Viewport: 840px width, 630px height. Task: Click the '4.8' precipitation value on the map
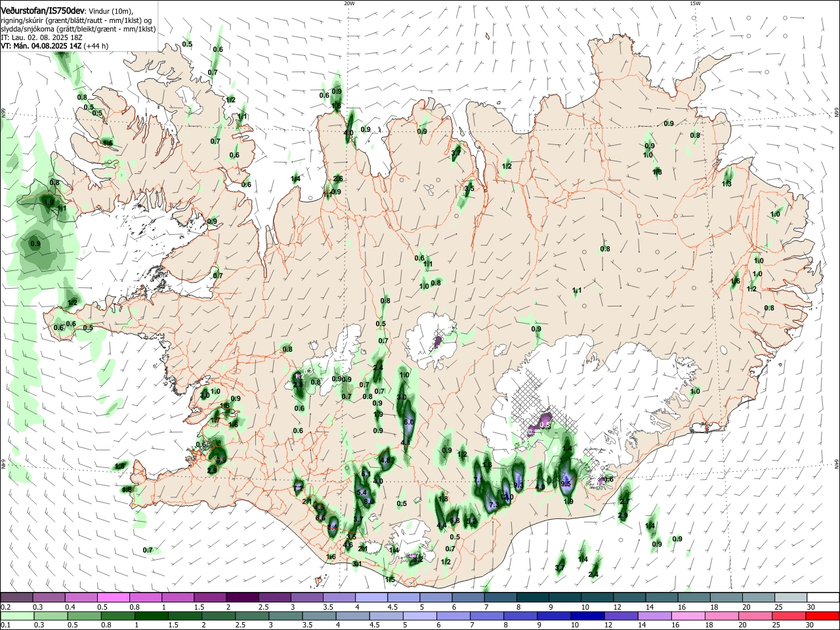(x=386, y=461)
